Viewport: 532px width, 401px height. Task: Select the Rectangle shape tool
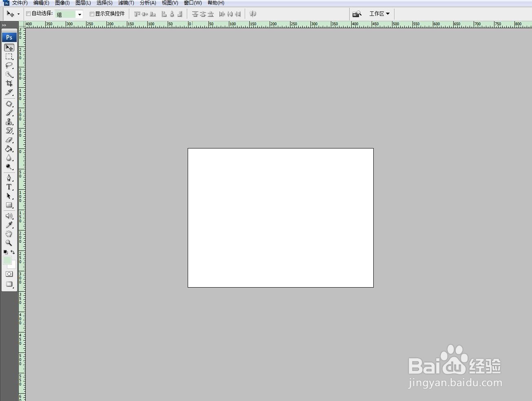coord(9,205)
